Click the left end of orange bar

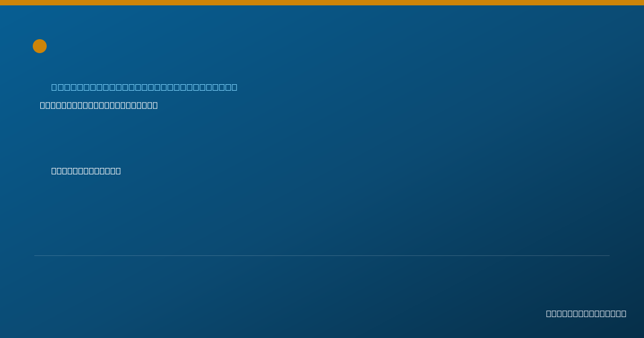point(2,3)
